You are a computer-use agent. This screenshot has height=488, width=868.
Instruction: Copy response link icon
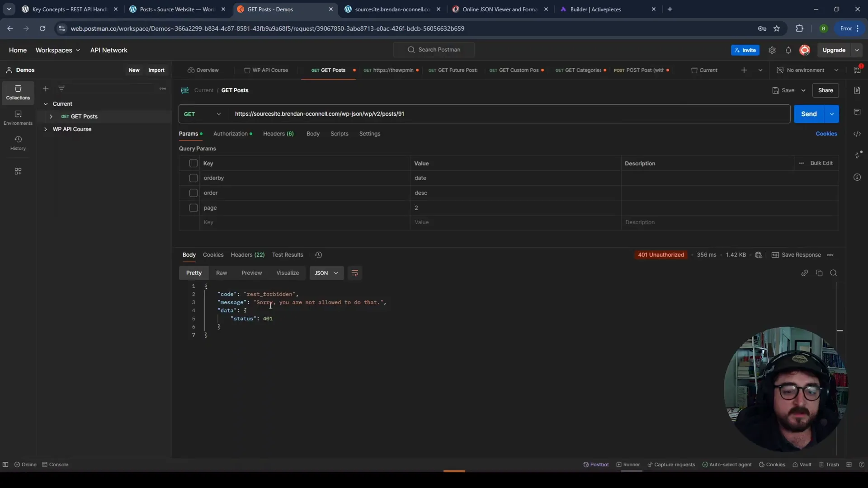pos(805,273)
